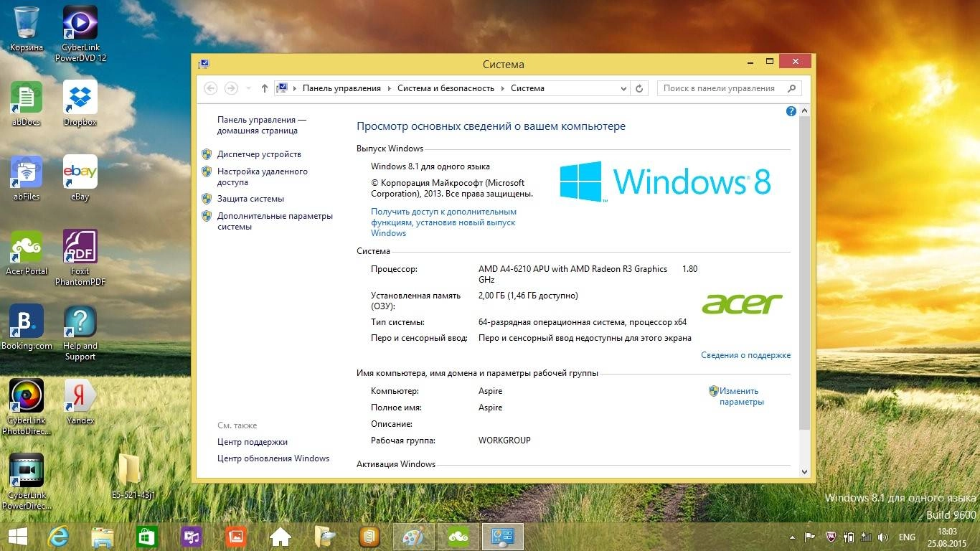Open File Explorer from taskbar
This screenshot has width=980, height=551.
103,537
